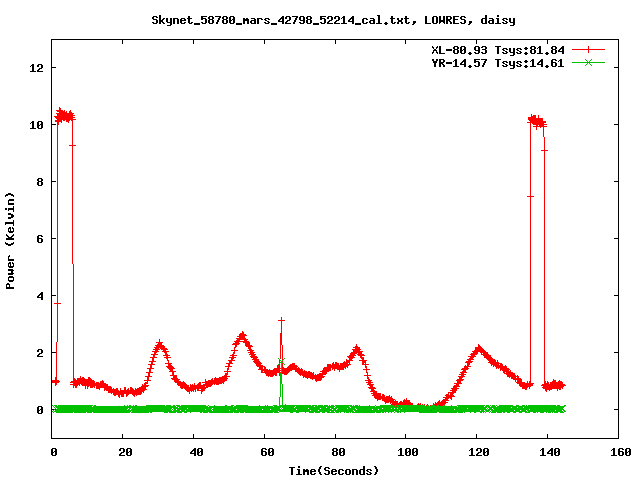The image size is (640, 480).
Task: Click x-axis tick label '20'
Action: pyautogui.click(x=126, y=452)
